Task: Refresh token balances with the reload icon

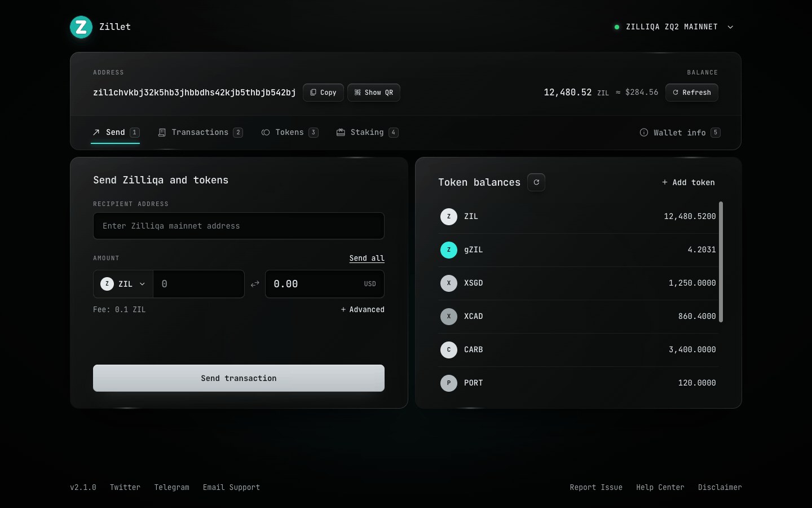Action: (x=536, y=182)
